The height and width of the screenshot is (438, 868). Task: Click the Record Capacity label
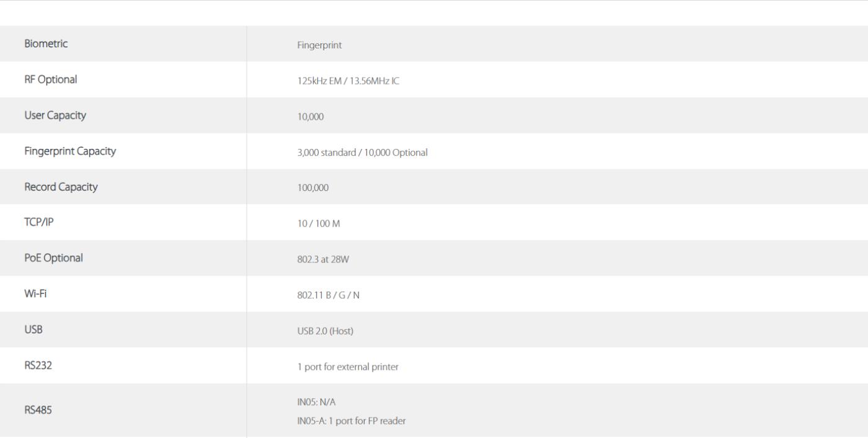tap(61, 187)
